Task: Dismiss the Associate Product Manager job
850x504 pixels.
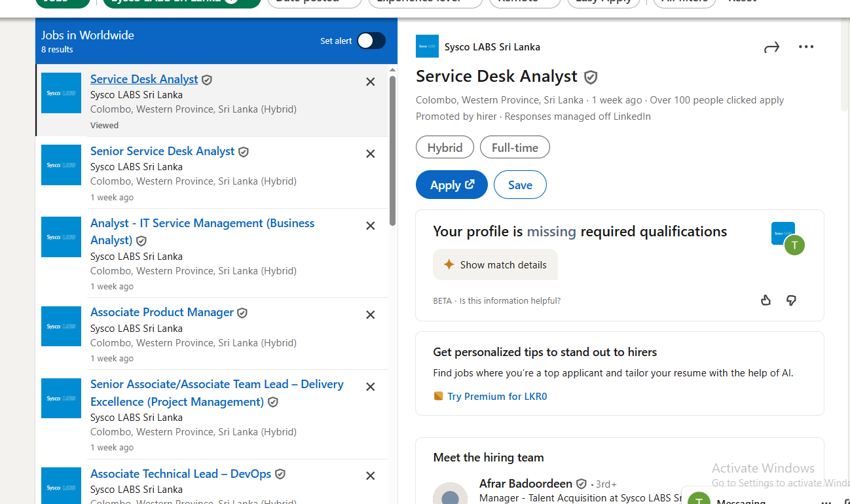Action: click(371, 315)
